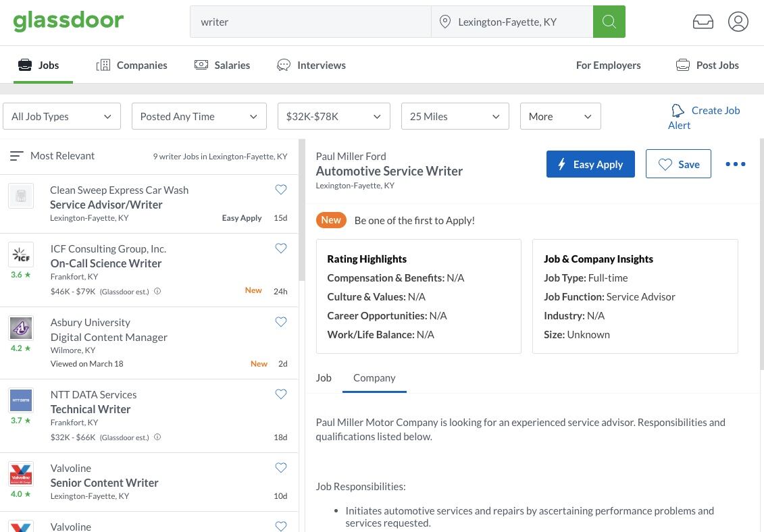Expand the Posted Any Time dropdown
This screenshot has width=764, height=532.
[x=199, y=116]
